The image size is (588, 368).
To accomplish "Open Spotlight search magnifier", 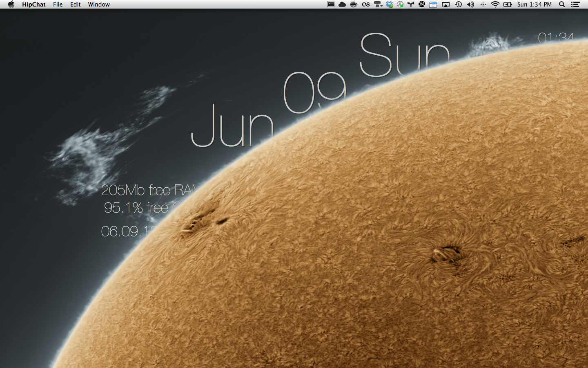I will coord(562,4).
